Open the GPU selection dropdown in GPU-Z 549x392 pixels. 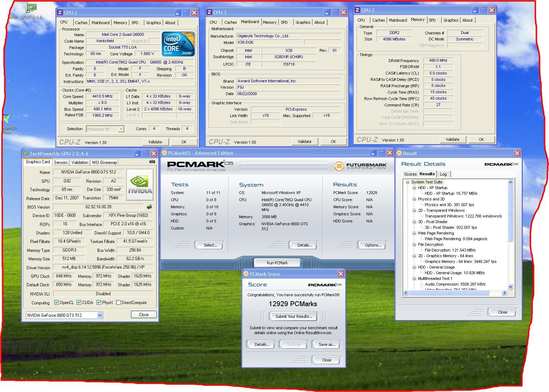tap(100, 315)
